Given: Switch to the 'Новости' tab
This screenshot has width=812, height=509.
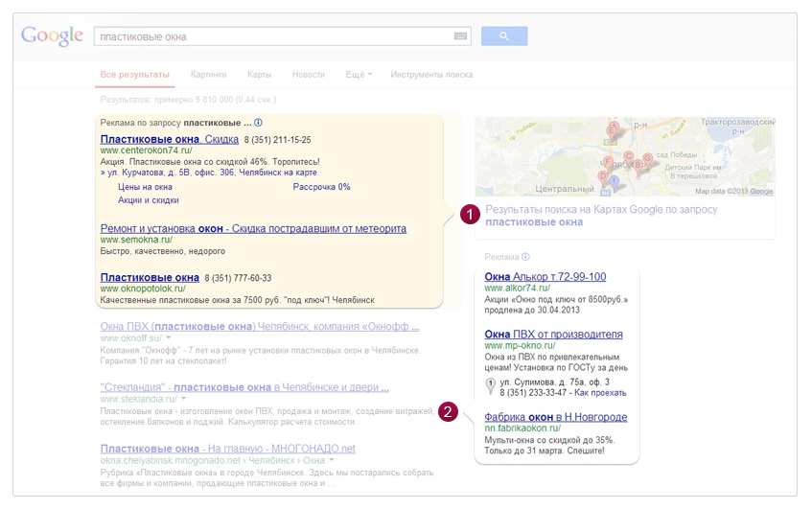Looking at the screenshot, I should click(x=308, y=75).
